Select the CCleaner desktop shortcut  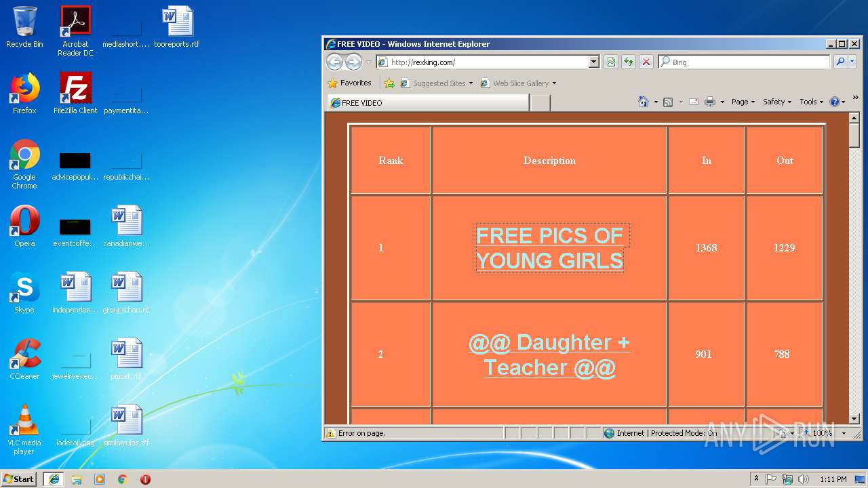coord(24,359)
